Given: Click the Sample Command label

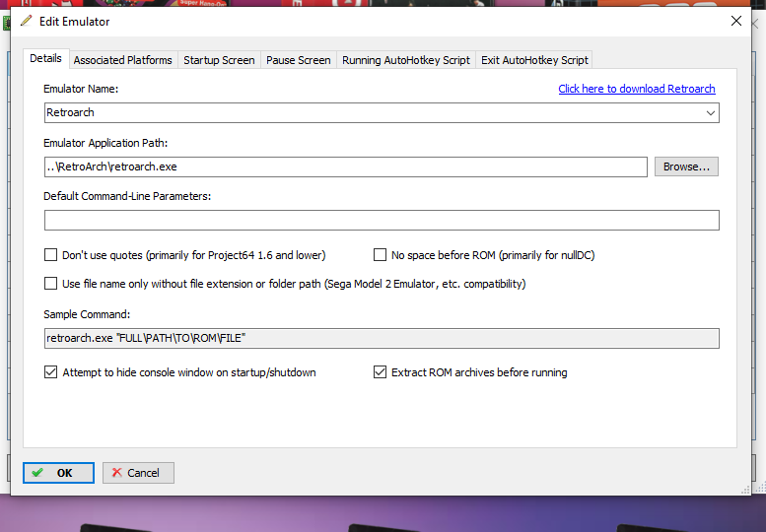Looking at the screenshot, I should (87, 314).
